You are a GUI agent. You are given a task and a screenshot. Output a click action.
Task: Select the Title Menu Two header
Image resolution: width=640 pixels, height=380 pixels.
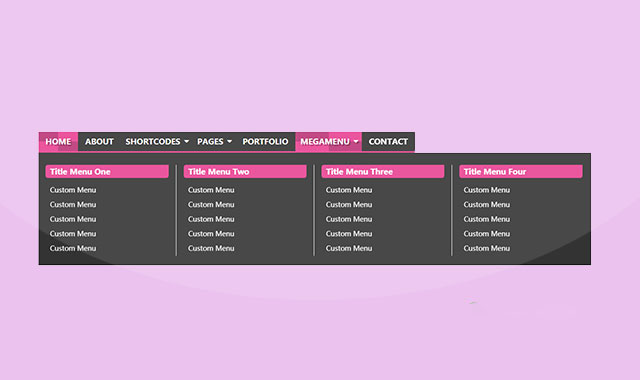pyautogui.click(x=245, y=171)
